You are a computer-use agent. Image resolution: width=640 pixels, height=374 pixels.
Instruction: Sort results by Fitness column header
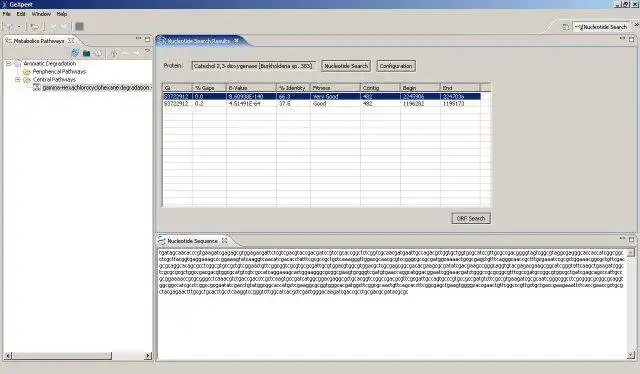(x=336, y=87)
